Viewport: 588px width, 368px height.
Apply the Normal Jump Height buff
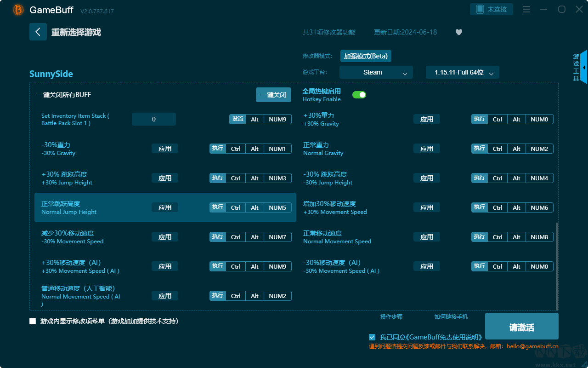[x=165, y=207]
